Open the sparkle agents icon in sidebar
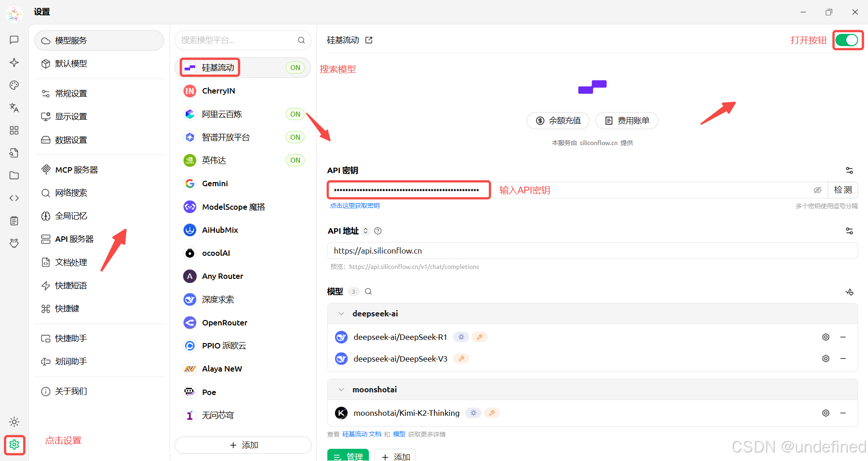The width and height of the screenshot is (868, 461). point(14,62)
